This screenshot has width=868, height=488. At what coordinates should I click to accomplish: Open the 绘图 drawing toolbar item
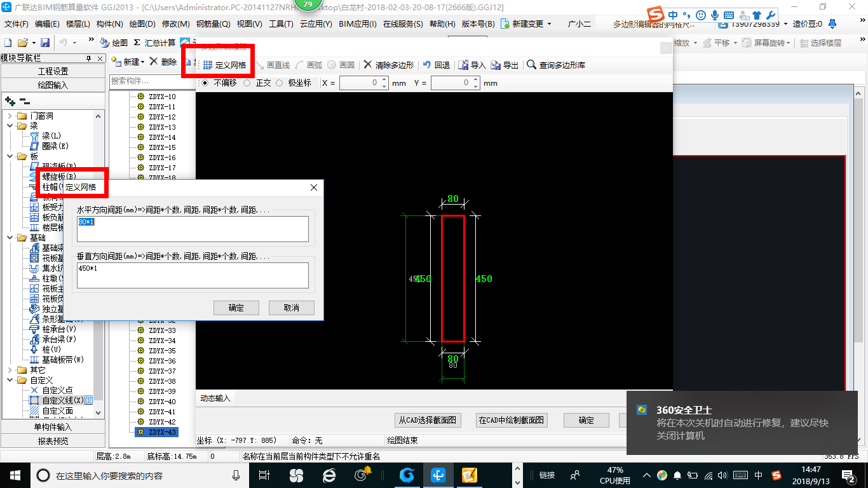pyautogui.click(x=114, y=43)
